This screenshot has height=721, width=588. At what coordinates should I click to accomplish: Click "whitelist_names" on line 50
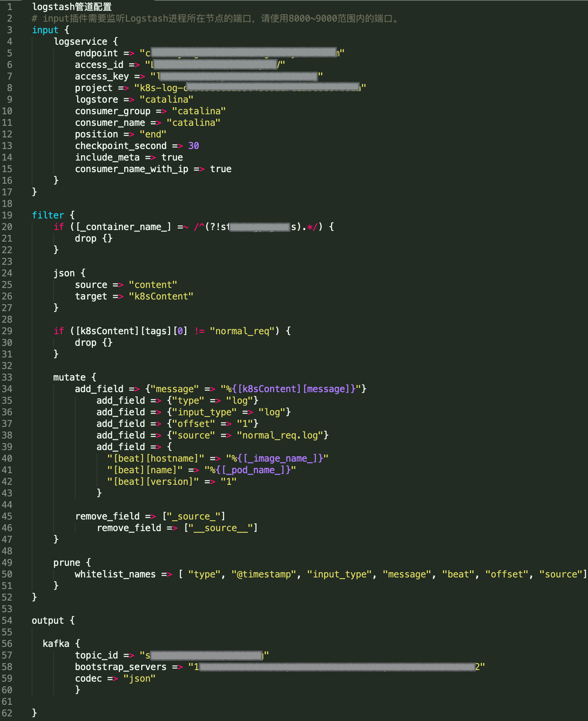click(115, 574)
